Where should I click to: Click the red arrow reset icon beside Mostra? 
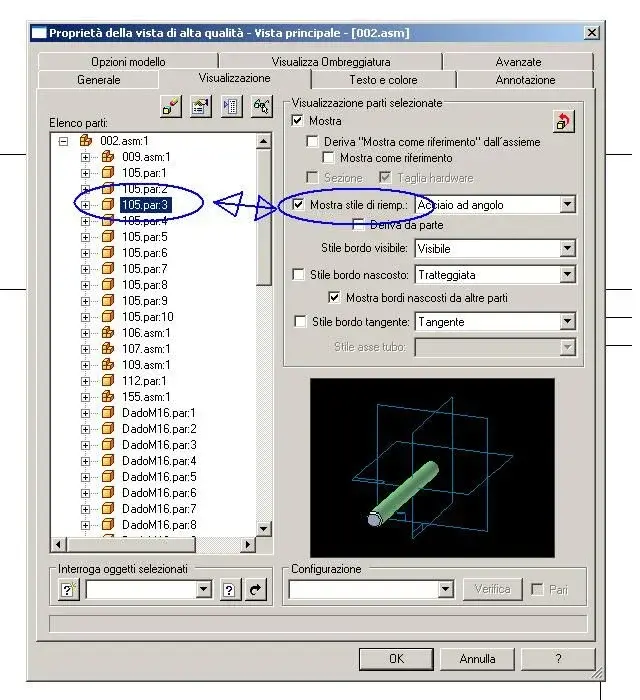(x=564, y=122)
